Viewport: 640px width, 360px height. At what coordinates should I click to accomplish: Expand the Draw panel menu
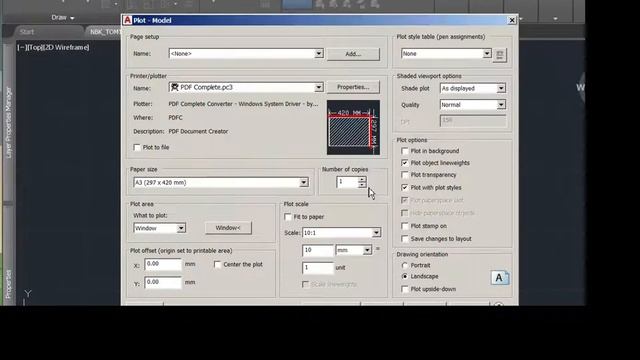(63, 18)
